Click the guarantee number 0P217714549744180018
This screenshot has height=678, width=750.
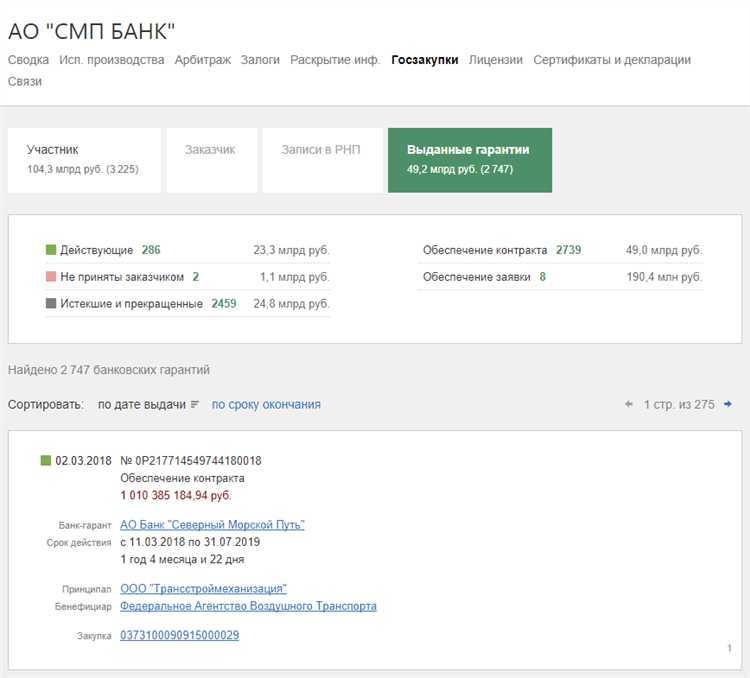191,460
